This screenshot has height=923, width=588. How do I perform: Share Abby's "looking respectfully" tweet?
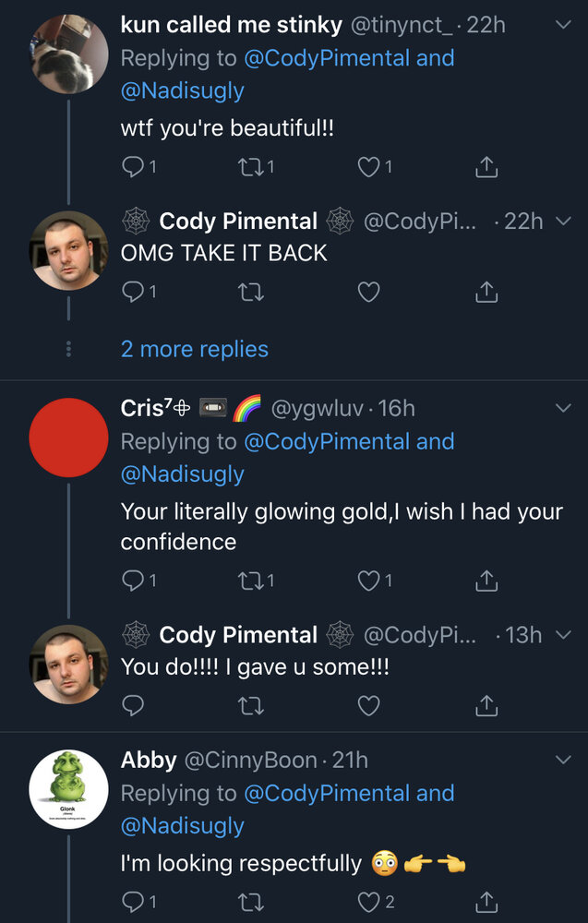[x=486, y=901]
